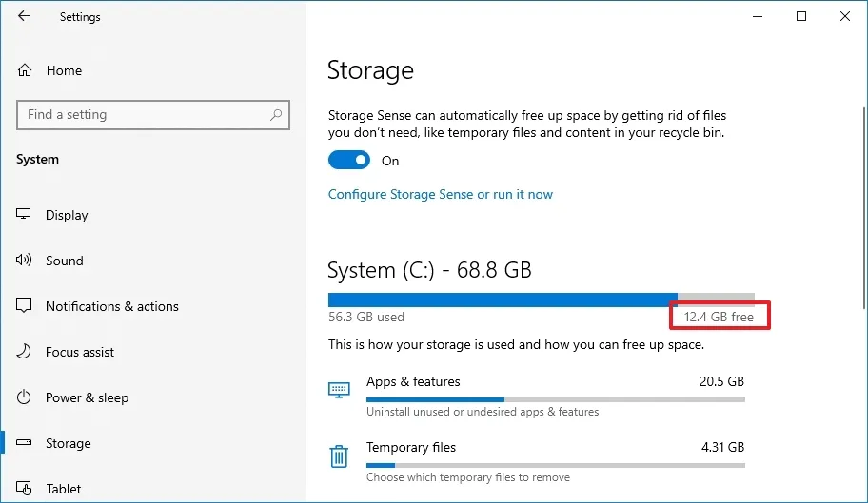Viewport: 868px width, 503px height.
Task: Click the Temporary files trash icon
Action: tap(339, 456)
